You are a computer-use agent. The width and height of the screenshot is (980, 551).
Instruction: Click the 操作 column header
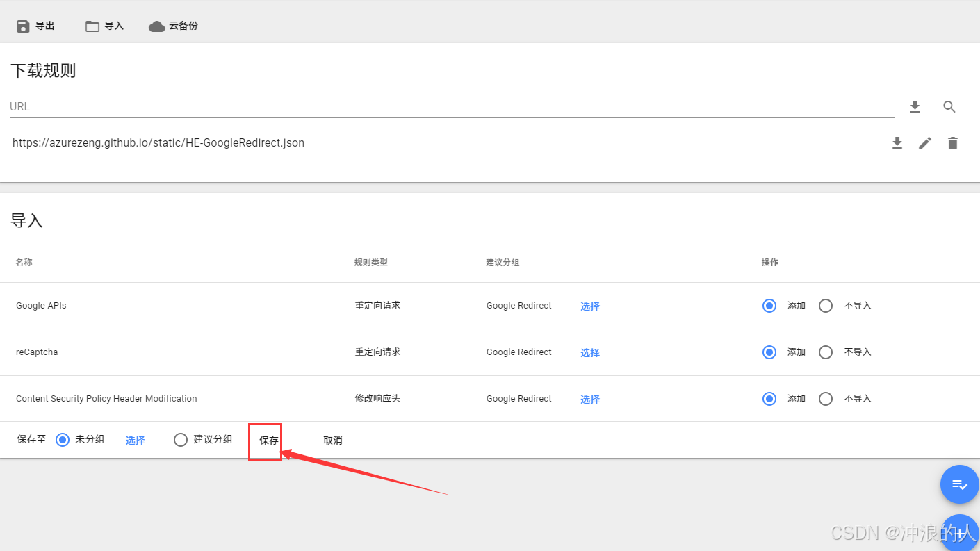770,263
